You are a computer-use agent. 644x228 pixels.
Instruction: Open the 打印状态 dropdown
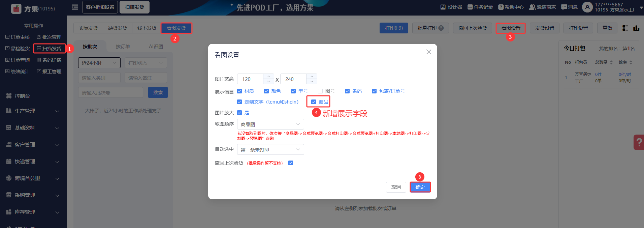tap(146, 63)
